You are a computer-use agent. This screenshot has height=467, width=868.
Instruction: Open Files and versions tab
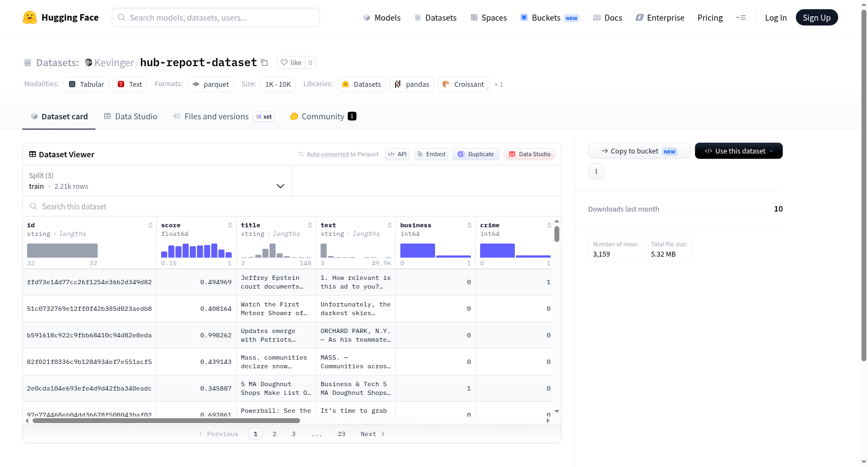click(224, 116)
